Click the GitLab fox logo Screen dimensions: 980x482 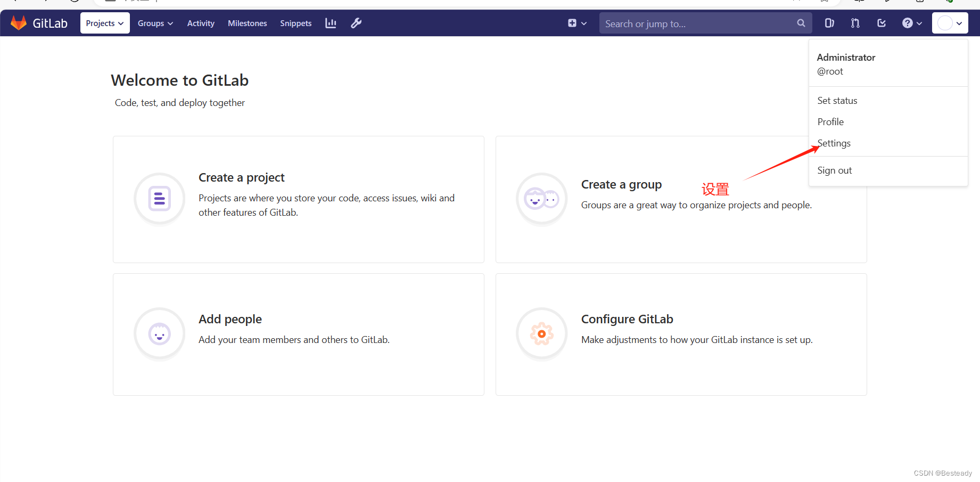coord(19,23)
